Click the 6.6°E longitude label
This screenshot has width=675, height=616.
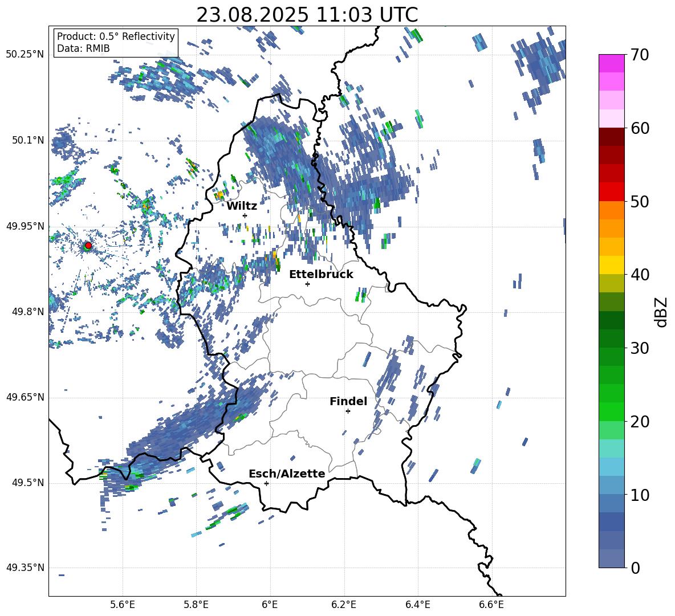tap(491, 605)
